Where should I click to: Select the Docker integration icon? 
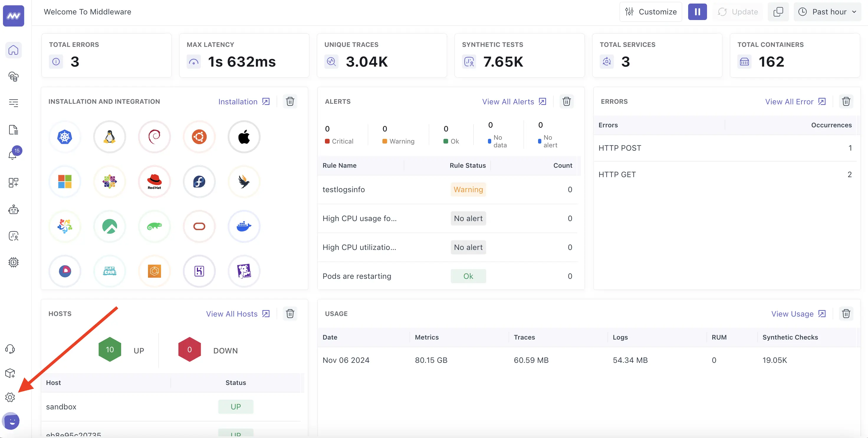coord(244,226)
